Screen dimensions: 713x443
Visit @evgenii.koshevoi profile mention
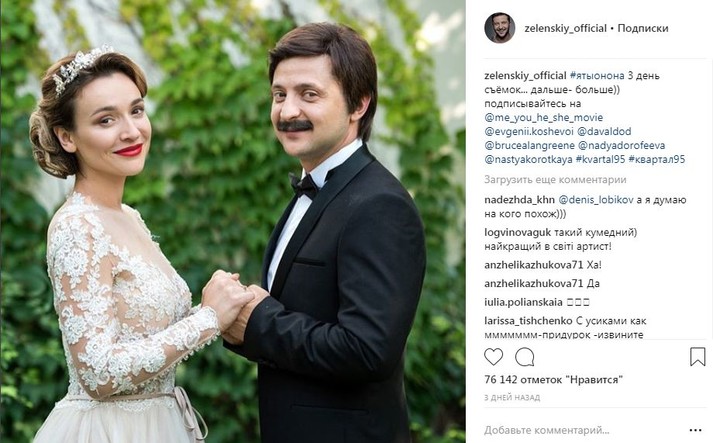tap(528, 131)
